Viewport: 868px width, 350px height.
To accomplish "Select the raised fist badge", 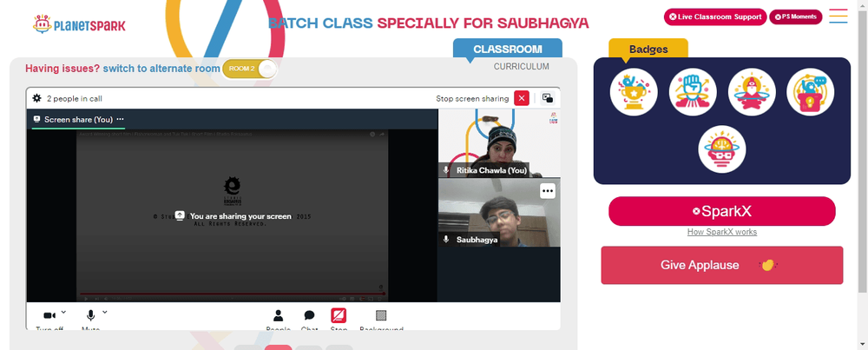I will pyautogui.click(x=693, y=92).
